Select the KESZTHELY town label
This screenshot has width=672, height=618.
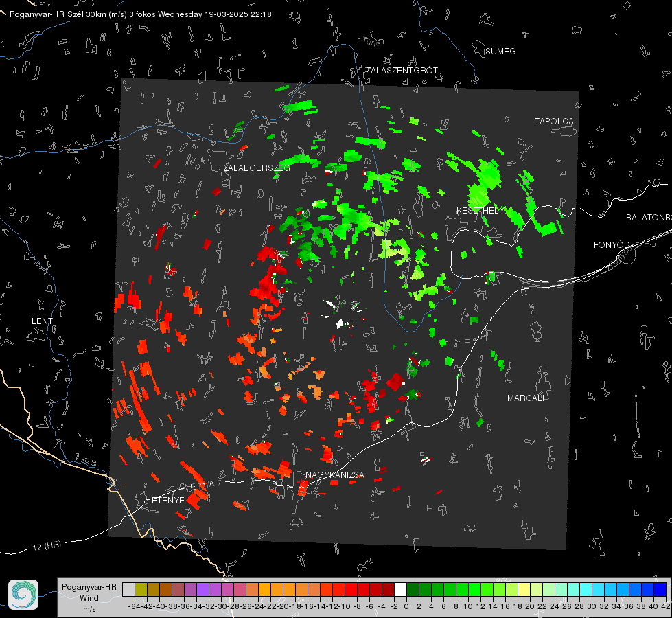click(x=480, y=211)
